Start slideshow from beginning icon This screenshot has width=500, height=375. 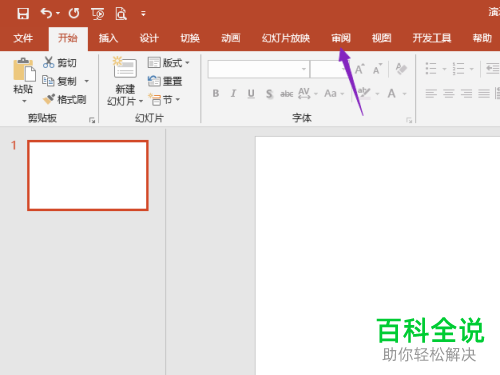coord(98,14)
